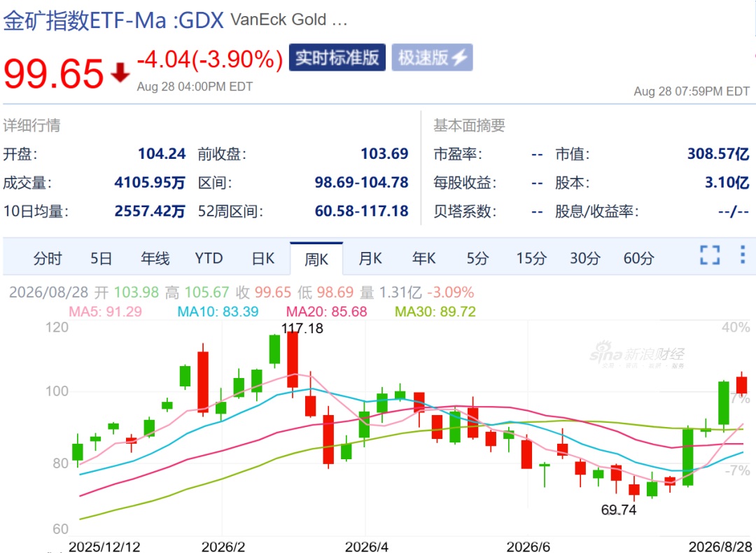Select the 5日 chart tab

click(101, 258)
